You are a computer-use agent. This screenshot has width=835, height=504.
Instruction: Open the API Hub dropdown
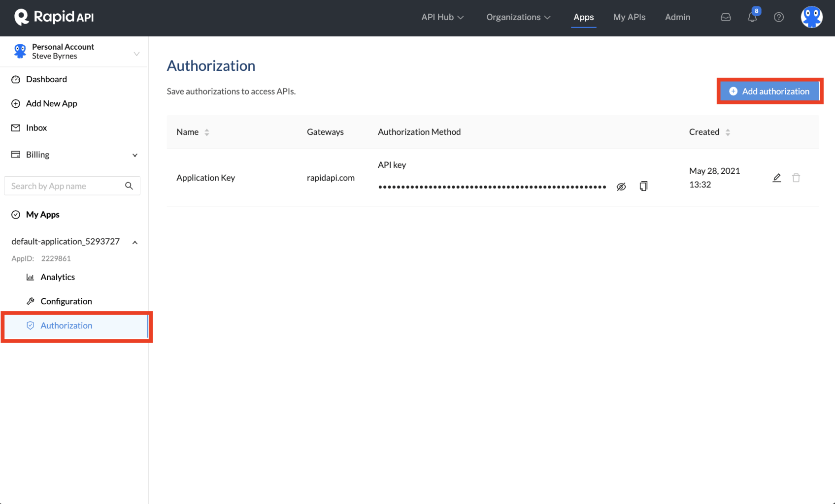(442, 17)
